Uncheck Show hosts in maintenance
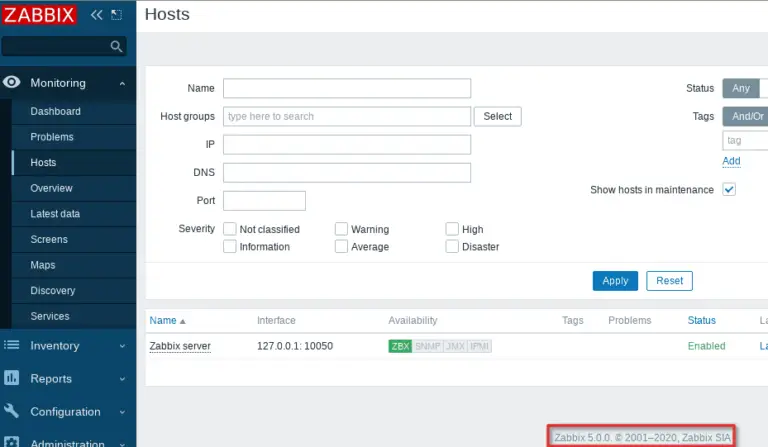 pyautogui.click(x=729, y=189)
